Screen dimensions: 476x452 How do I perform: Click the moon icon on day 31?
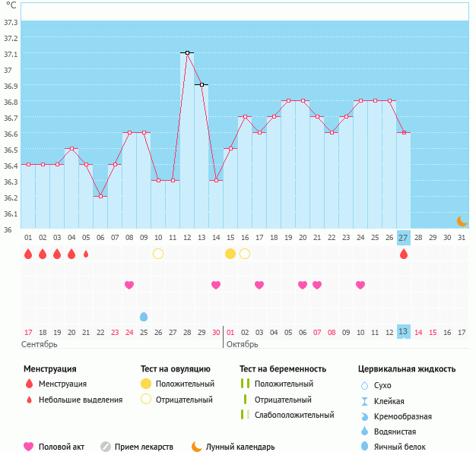click(462, 221)
